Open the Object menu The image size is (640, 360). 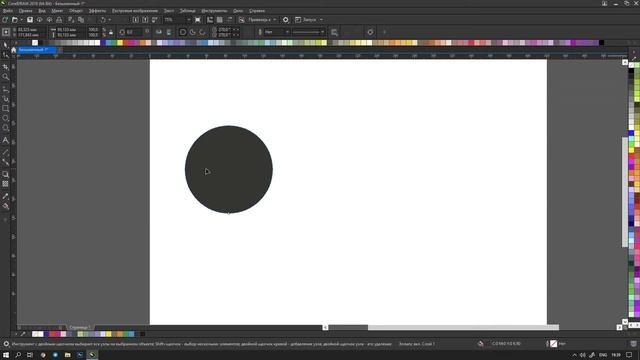(76, 11)
